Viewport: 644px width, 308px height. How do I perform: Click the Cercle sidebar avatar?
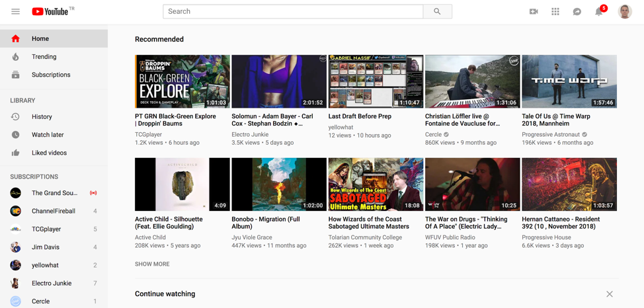tap(16, 301)
